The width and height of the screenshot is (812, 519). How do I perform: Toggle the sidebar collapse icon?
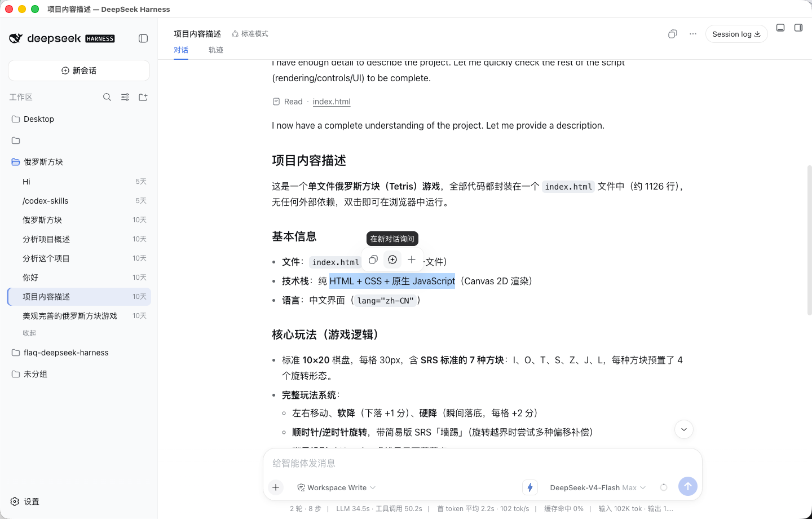[x=143, y=38]
